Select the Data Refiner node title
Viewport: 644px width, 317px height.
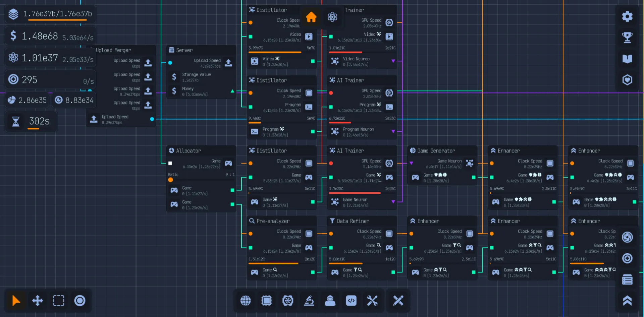tap(353, 221)
